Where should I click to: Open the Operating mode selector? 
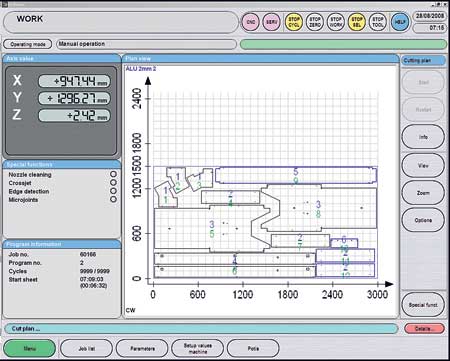coord(28,44)
